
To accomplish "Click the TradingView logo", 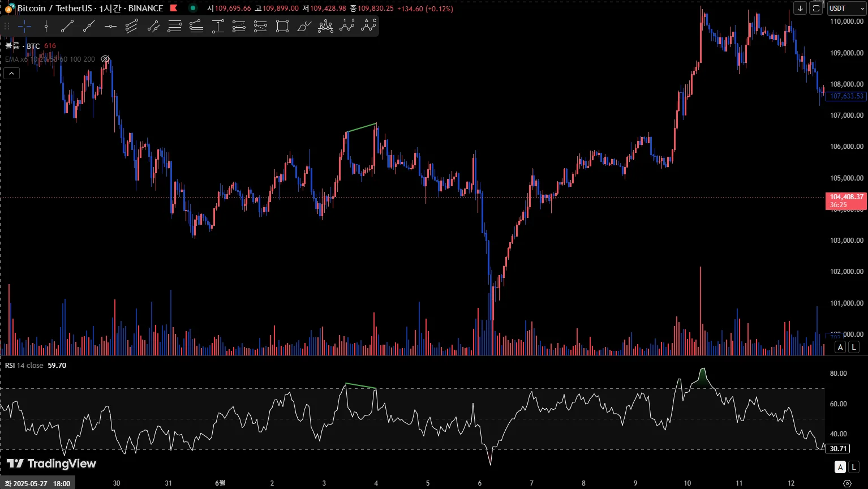I will pyautogui.click(x=51, y=464).
